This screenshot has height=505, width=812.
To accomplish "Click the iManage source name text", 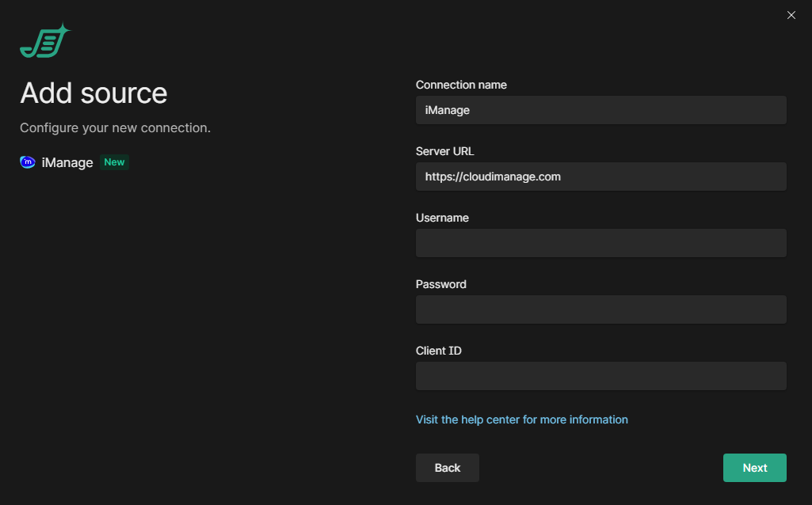I will pyautogui.click(x=67, y=162).
